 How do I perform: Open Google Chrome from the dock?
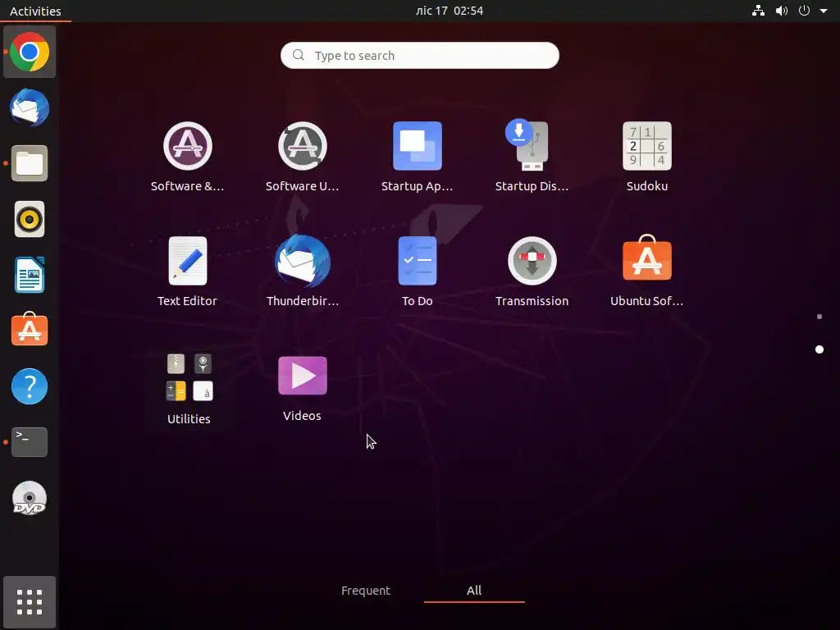click(30, 52)
